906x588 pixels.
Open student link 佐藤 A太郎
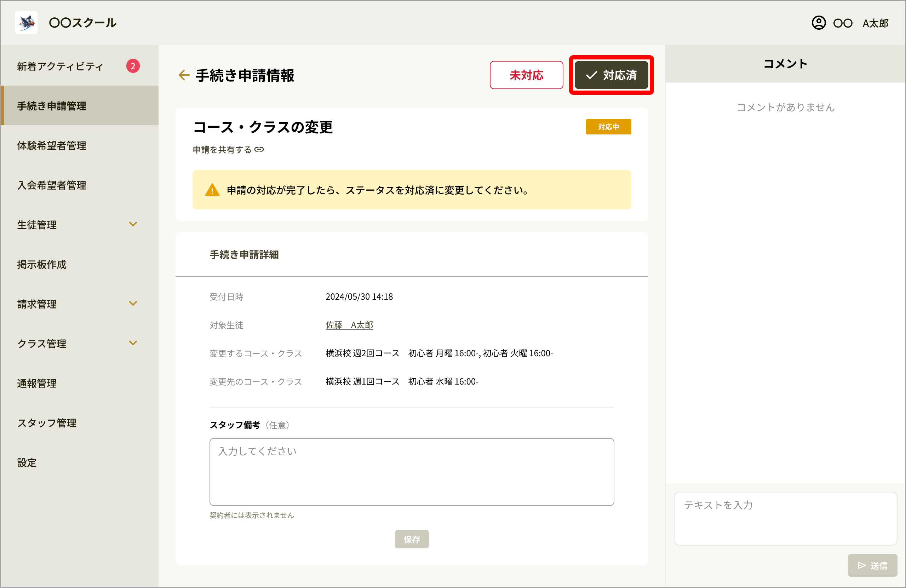(x=349, y=325)
